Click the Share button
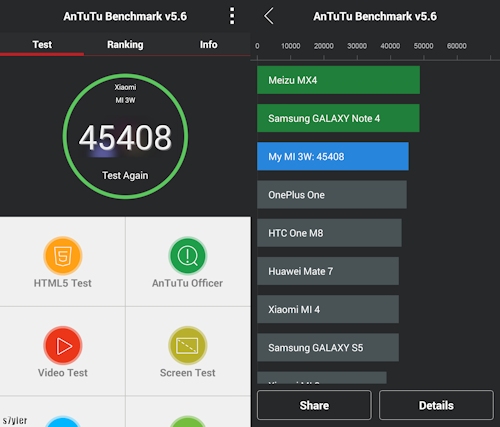This screenshot has height=427, width=500. tap(314, 405)
